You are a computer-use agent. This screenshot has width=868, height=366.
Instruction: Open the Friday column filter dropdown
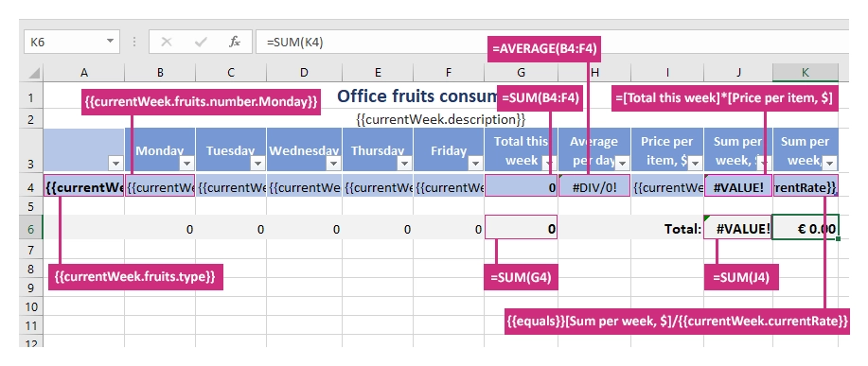[475, 163]
